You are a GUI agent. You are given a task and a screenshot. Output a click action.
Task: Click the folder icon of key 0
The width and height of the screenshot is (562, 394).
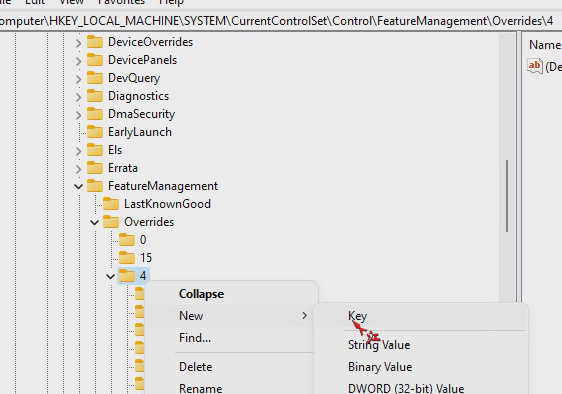pyautogui.click(x=127, y=240)
